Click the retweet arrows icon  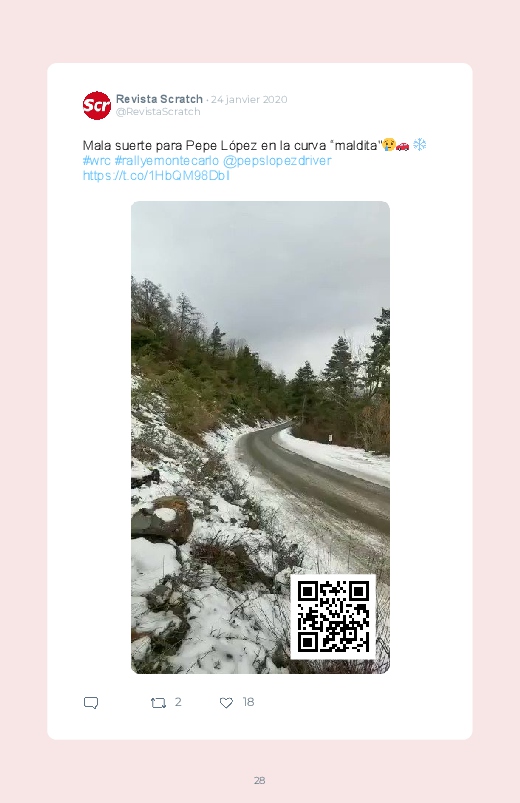[x=158, y=703]
